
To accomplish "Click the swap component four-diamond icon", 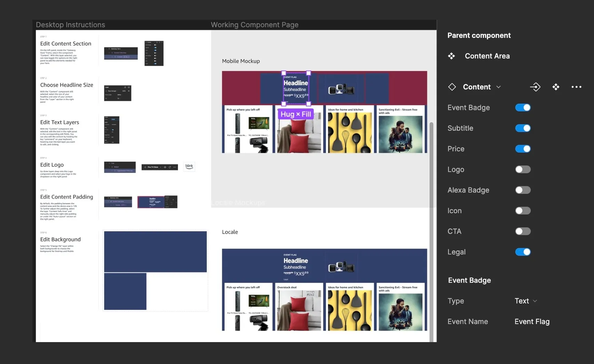I will [556, 87].
